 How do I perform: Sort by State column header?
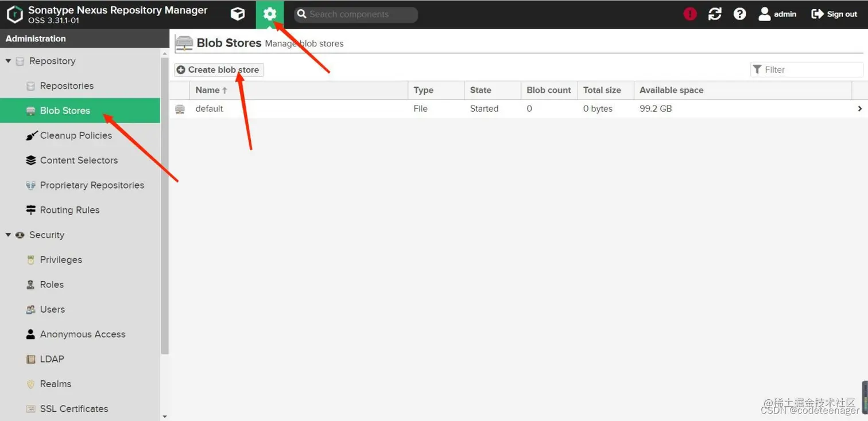[x=493, y=90]
